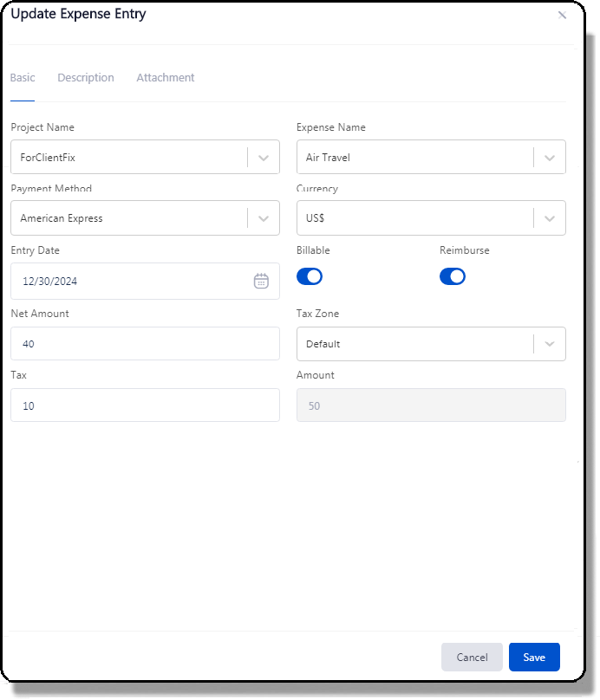
Task: Click the Net Amount field showing 40
Action: [145, 344]
